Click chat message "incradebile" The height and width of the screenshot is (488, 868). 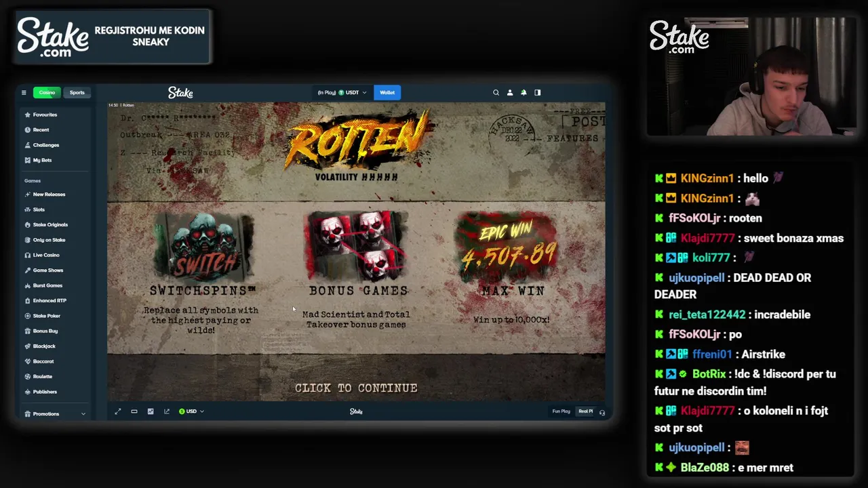point(782,314)
